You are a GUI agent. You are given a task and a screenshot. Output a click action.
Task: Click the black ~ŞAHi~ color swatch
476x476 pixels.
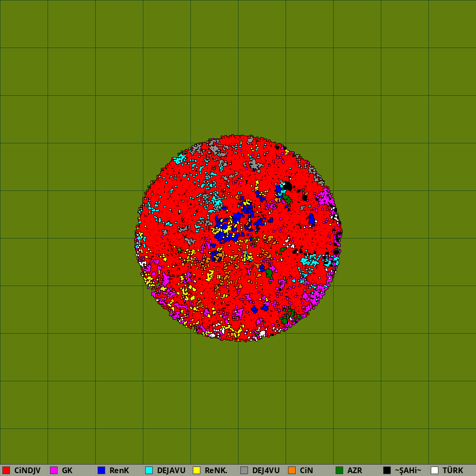click(387, 470)
